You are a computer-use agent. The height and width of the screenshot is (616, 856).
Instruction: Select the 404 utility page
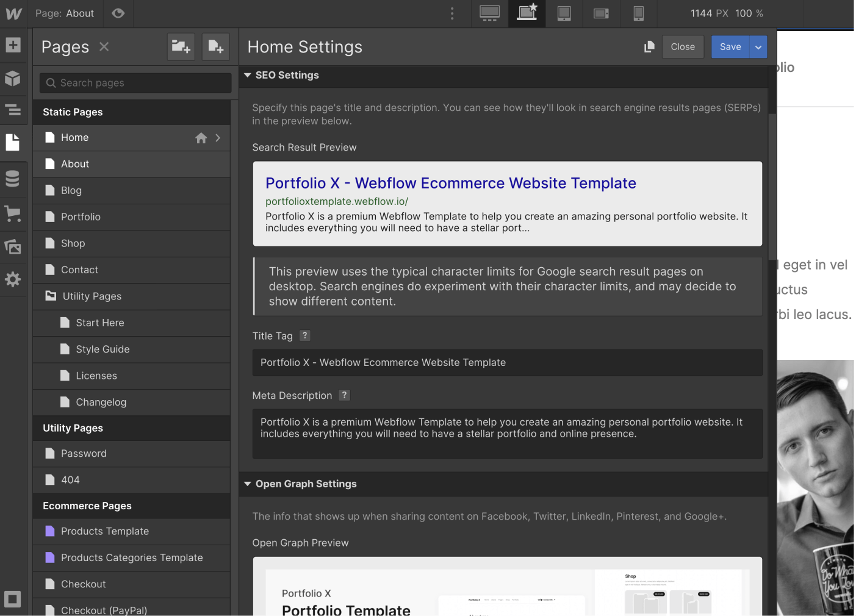(131, 480)
